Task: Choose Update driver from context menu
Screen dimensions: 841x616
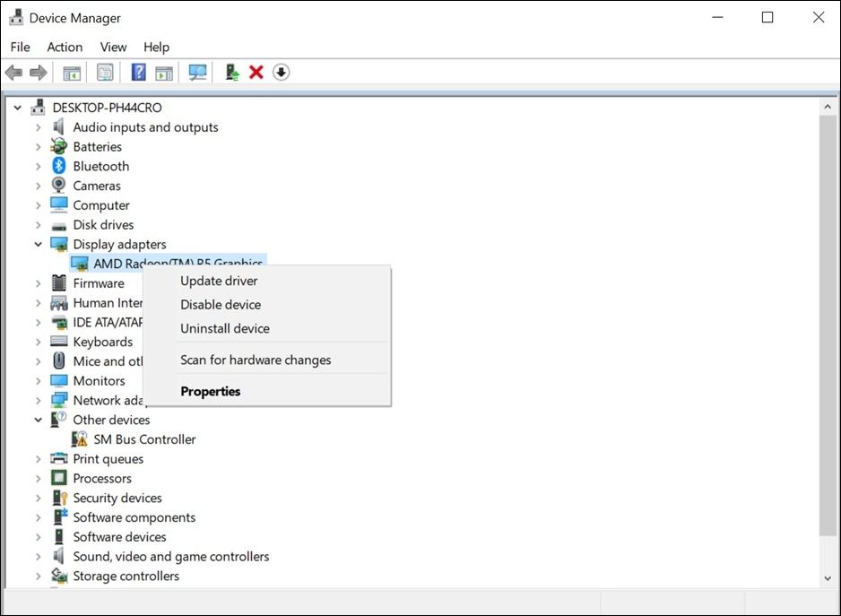Action: (219, 281)
